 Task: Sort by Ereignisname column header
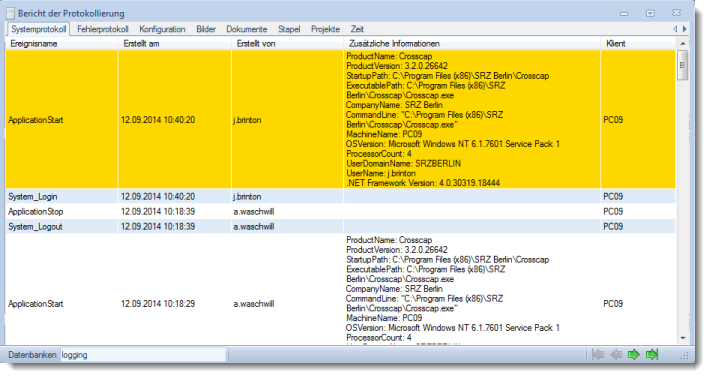(x=62, y=43)
